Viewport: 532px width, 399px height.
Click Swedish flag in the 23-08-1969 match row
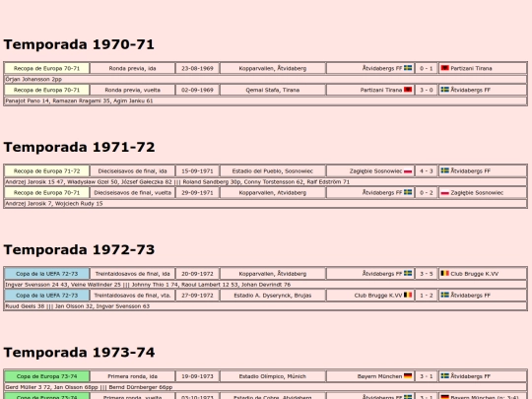point(408,68)
